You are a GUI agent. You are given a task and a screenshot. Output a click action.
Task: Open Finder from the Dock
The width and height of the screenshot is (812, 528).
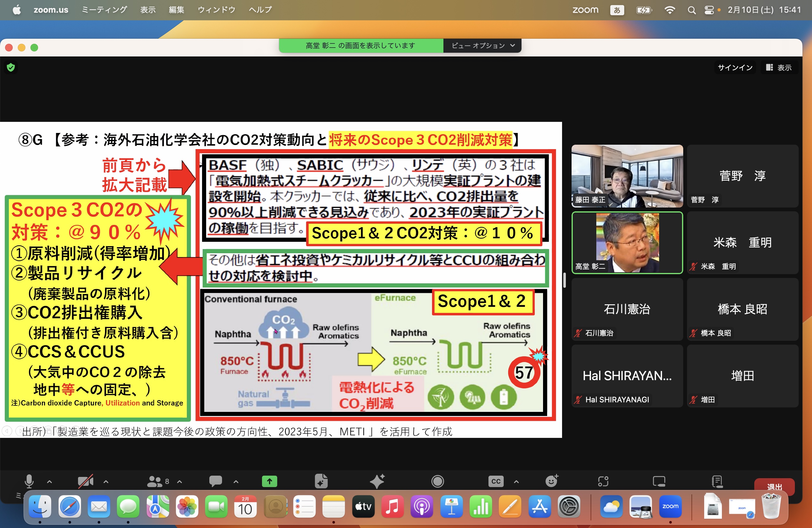tap(40, 506)
